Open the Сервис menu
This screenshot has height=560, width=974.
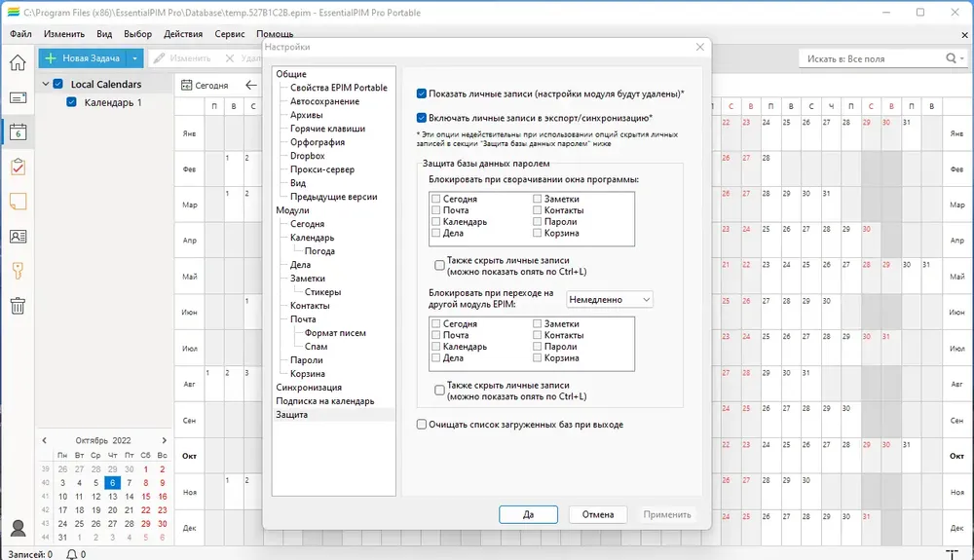[229, 33]
